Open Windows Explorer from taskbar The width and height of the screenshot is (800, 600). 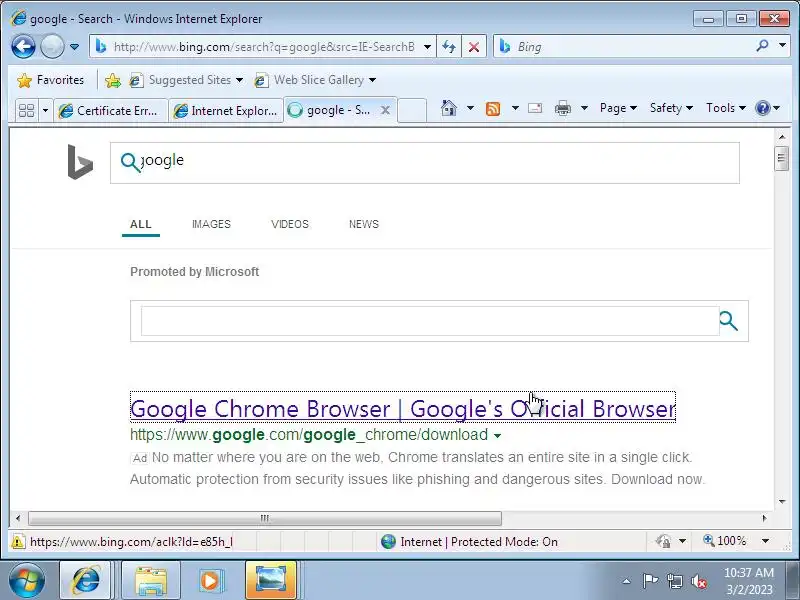click(151, 581)
